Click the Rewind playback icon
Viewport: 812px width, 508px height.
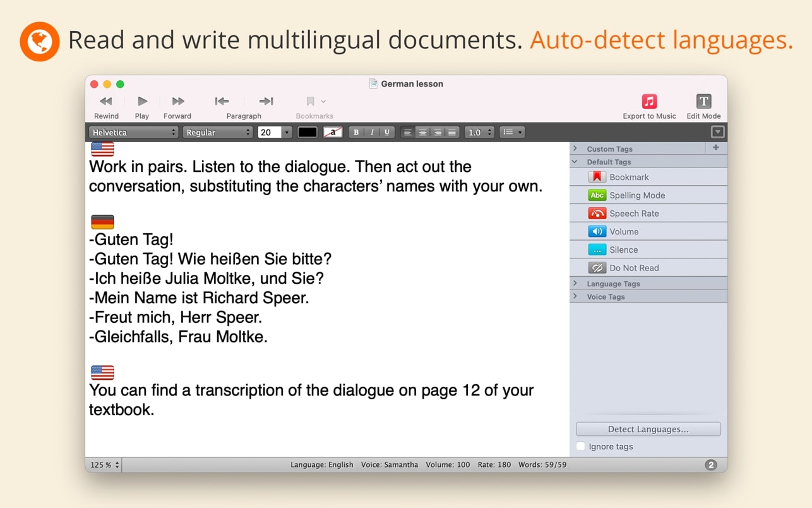click(x=106, y=102)
